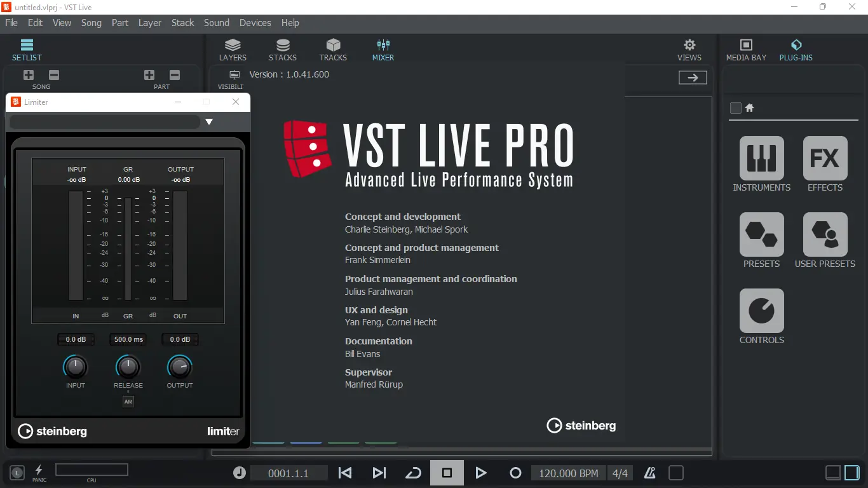The height and width of the screenshot is (488, 868).
Task: Switch to the Stacks view
Action: click(x=283, y=50)
